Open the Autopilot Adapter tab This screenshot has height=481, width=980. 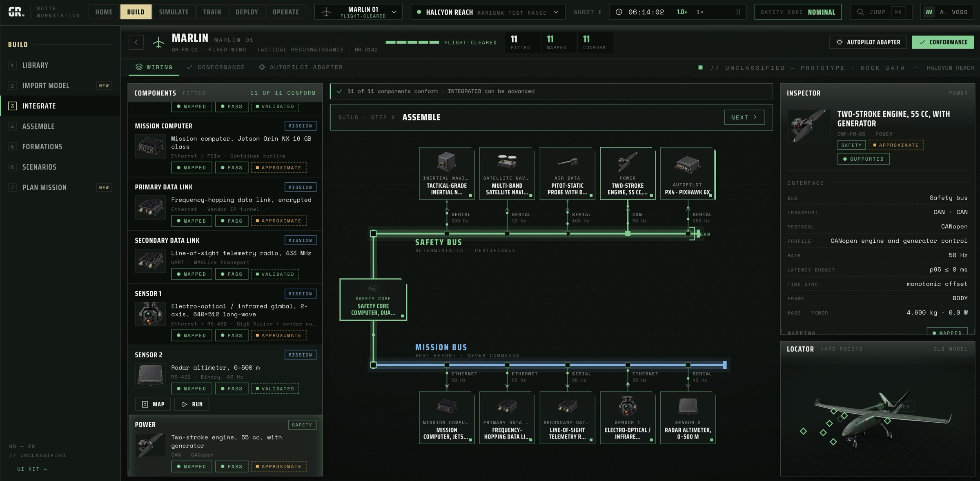point(301,67)
